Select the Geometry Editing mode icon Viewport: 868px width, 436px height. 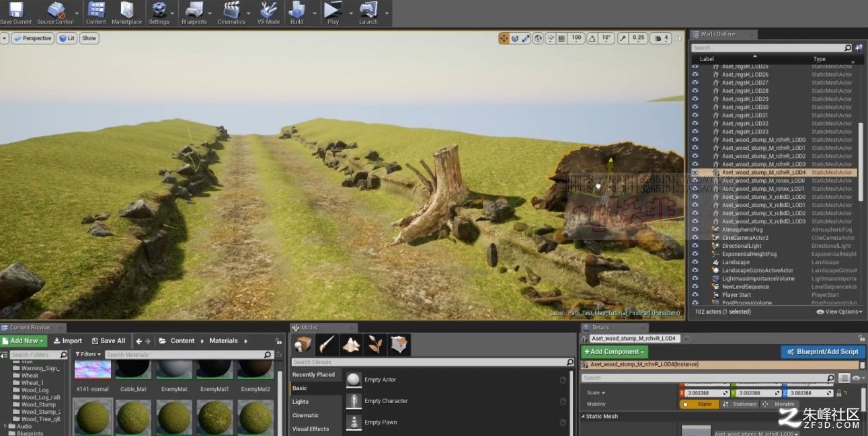click(399, 345)
